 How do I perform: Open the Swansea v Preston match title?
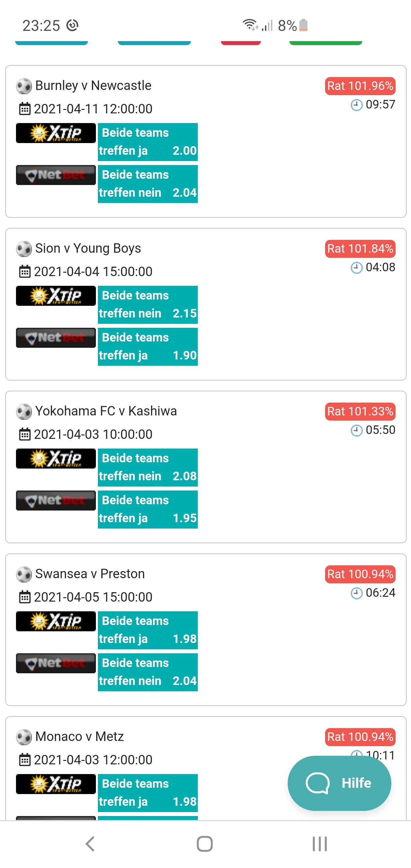click(x=90, y=574)
